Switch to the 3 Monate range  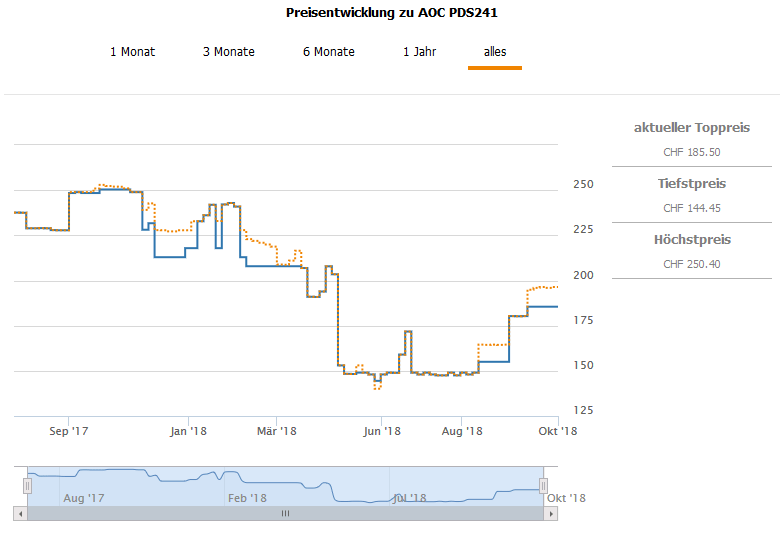click(x=228, y=52)
